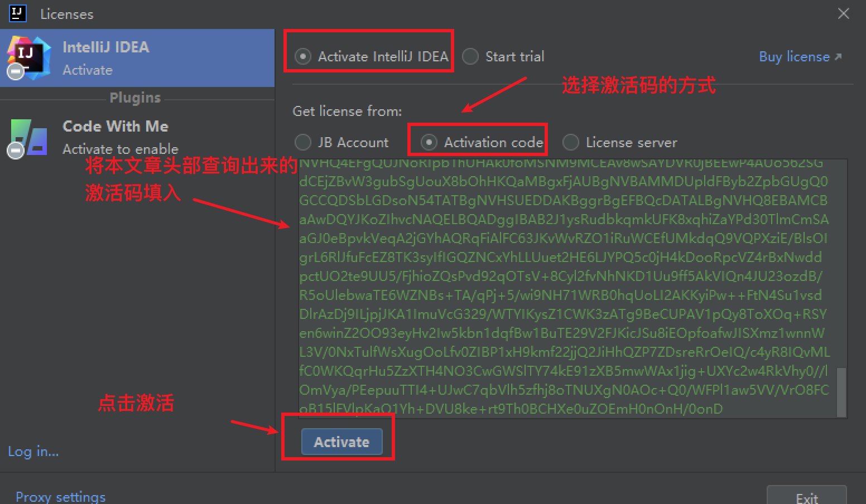
Task: Click the Plugins section header
Action: tap(135, 98)
